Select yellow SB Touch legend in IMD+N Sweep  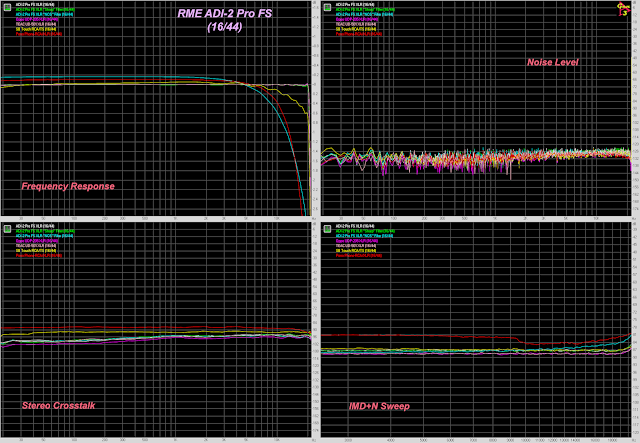tap(356, 250)
